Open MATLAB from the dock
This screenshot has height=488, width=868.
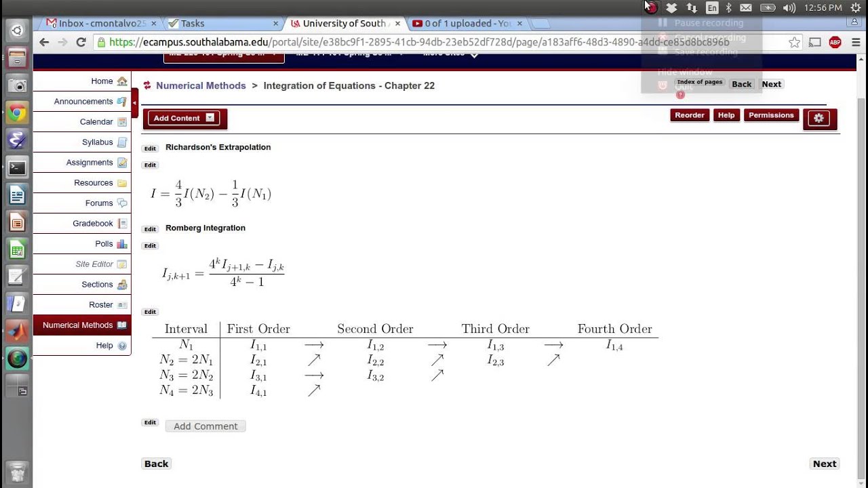click(x=17, y=331)
